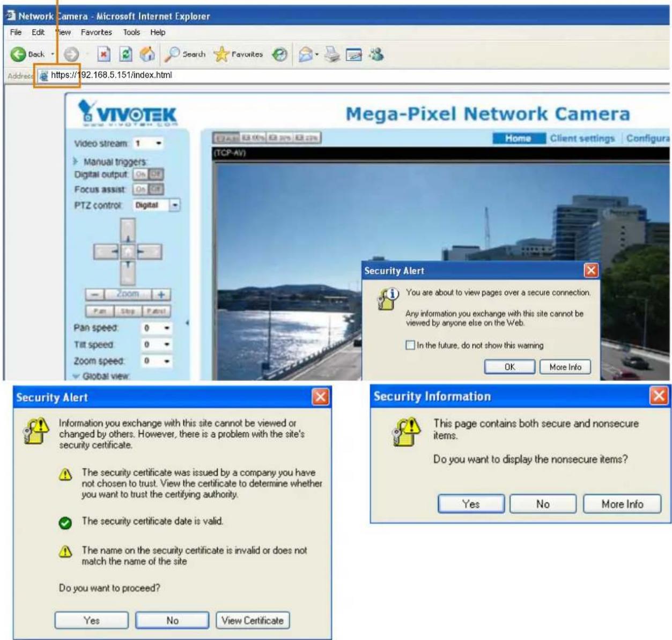
Task: Open the Help menu
Action: pos(158,32)
